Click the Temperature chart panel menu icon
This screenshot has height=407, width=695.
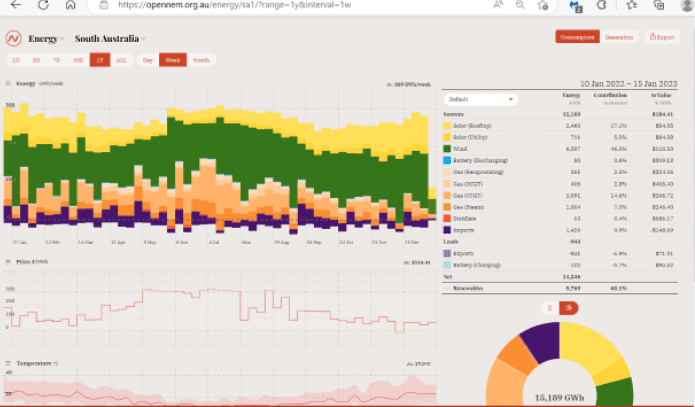[x=8, y=363]
